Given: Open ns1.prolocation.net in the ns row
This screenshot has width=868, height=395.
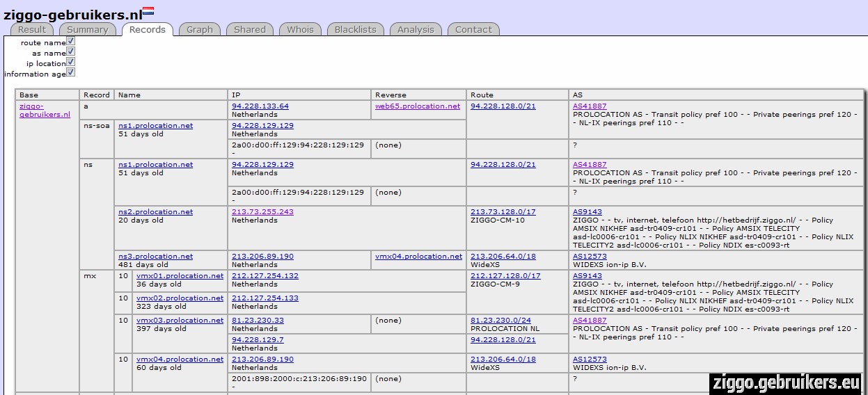Looking at the screenshot, I should (x=156, y=164).
